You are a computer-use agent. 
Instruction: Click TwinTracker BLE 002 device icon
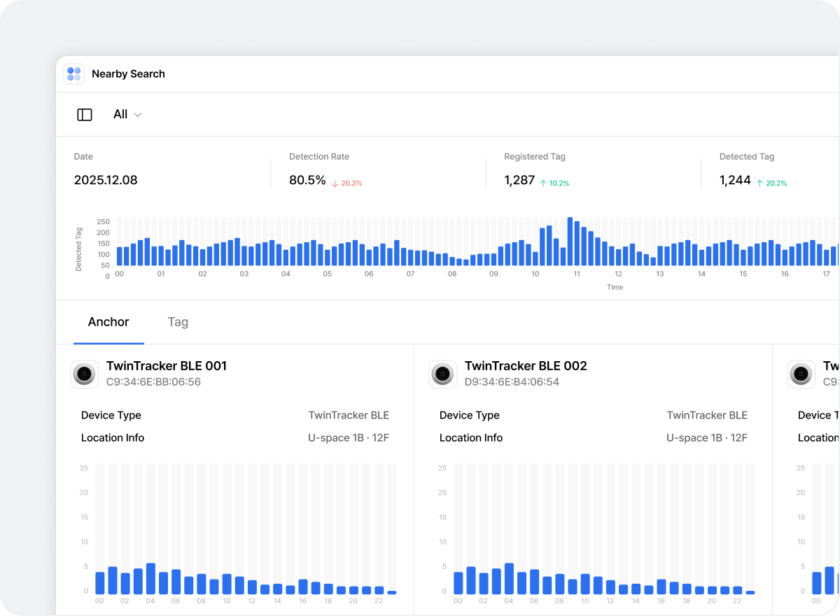pyautogui.click(x=443, y=374)
